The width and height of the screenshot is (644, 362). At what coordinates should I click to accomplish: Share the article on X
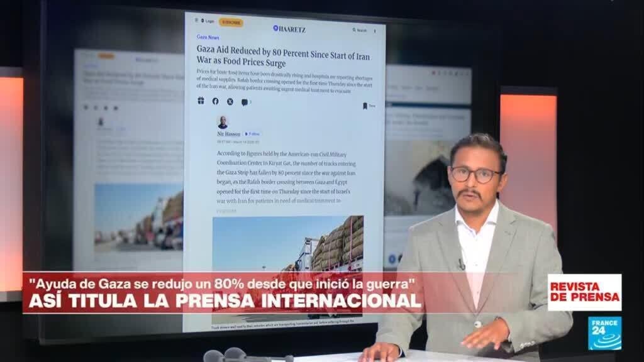click(230, 101)
